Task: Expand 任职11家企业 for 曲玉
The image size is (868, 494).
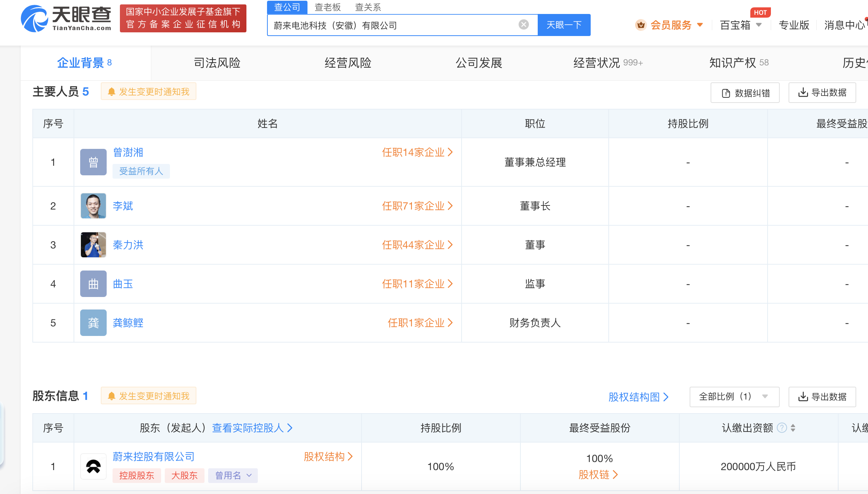Action: coord(417,284)
